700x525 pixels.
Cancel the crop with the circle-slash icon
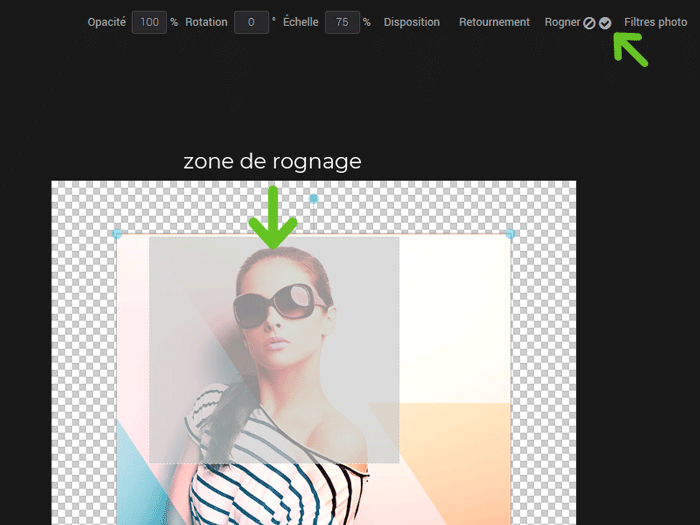tap(590, 23)
